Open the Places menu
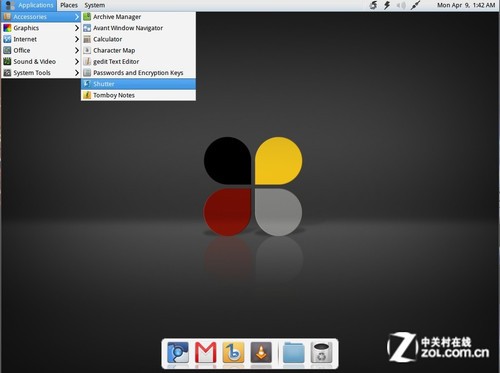 tap(69, 5)
